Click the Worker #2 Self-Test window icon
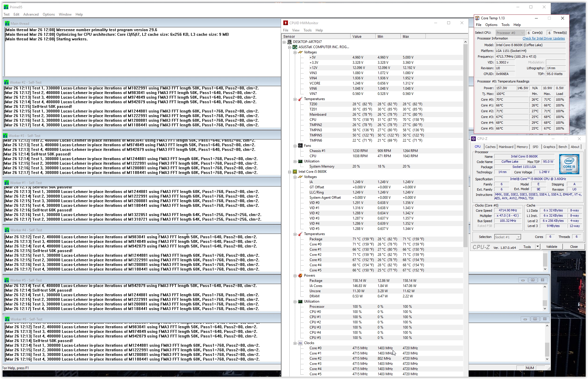Viewport: 588px width, 379px height. [x=6, y=82]
